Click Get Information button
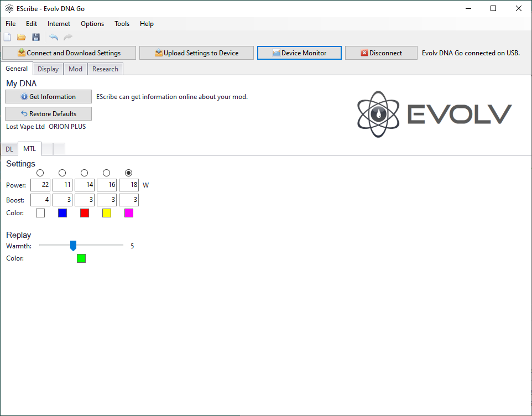Viewport: 532px width, 416px height. [x=48, y=97]
